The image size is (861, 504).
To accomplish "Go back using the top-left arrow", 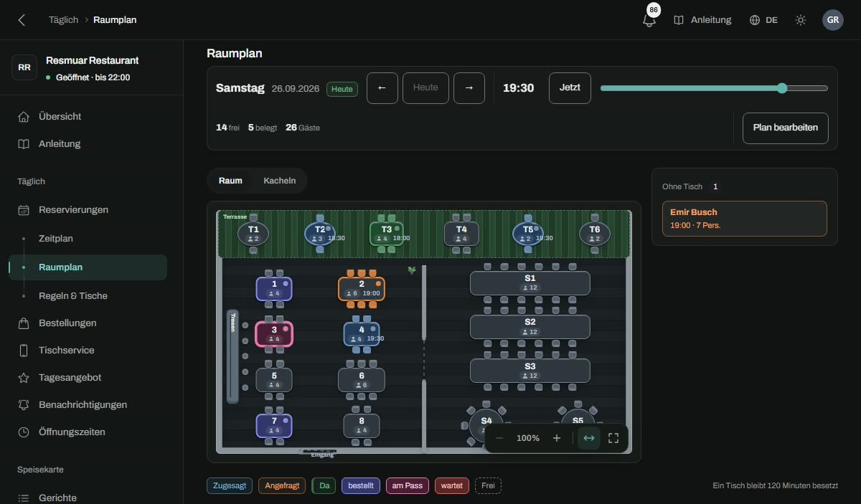I will click(22, 20).
